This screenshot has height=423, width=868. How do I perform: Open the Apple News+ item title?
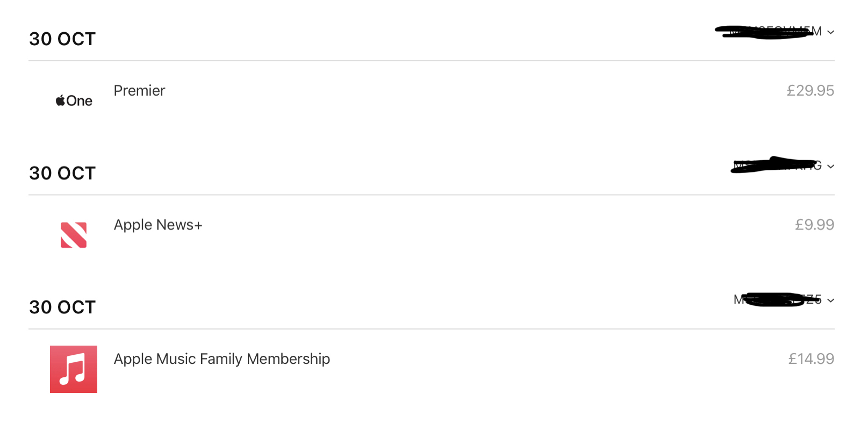[x=158, y=225]
